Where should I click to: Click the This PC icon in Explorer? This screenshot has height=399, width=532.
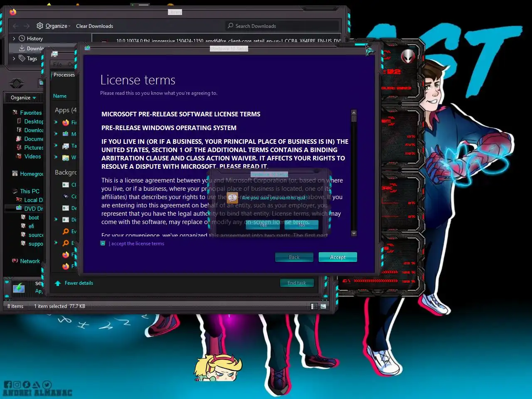click(15, 191)
